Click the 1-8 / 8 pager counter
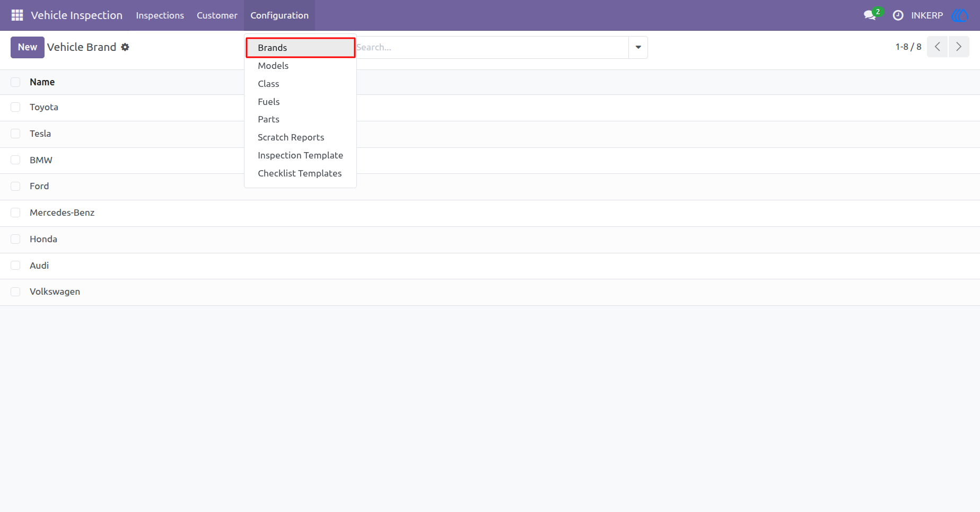The image size is (980, 512). pos(908,47)
